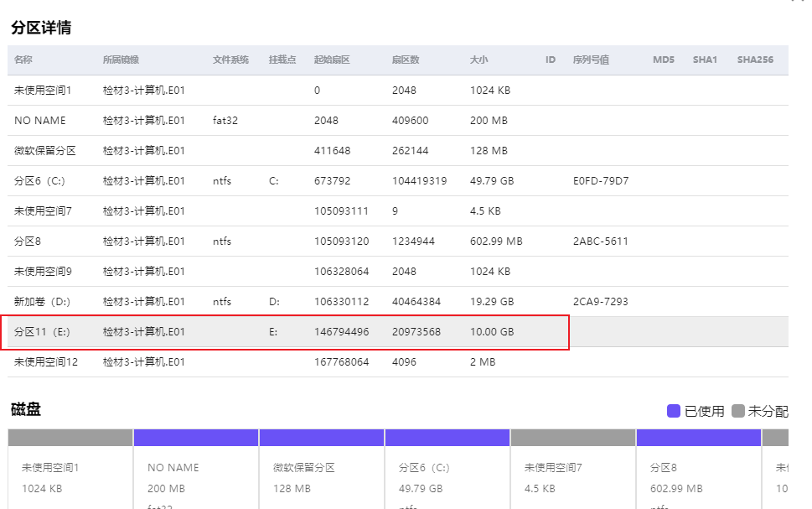The height and width of the screenshot is (509, 812).
Task: Click the SHA256 column header
Action: pyautogui.click(x=755, y=60)
